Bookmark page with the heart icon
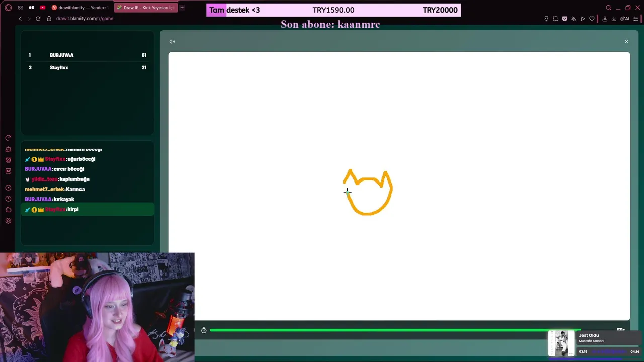 coord(592,19)
